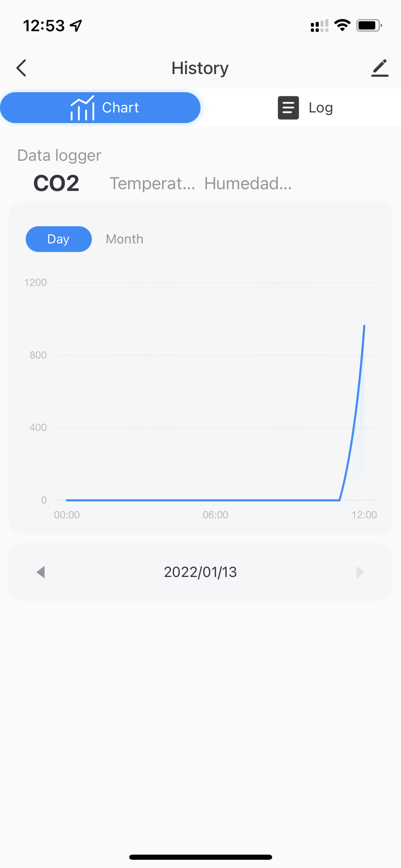Tap the Log document icon
The width and height of the screenshot is (401, 868).
pyautogui.click(x=288, y=108)
